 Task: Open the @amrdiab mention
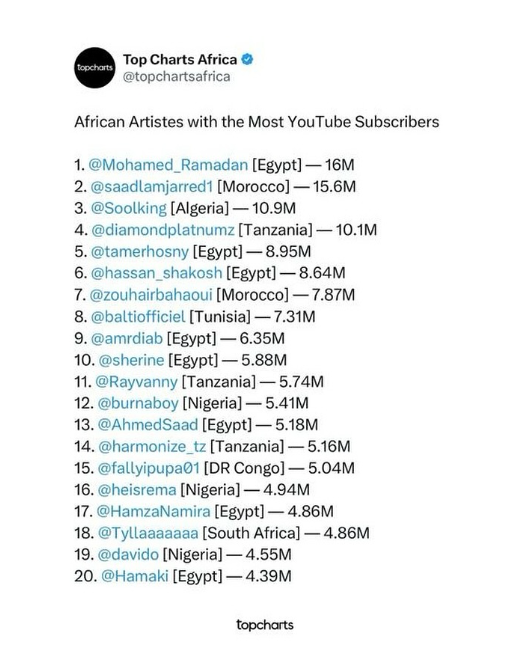pos(126,339)
